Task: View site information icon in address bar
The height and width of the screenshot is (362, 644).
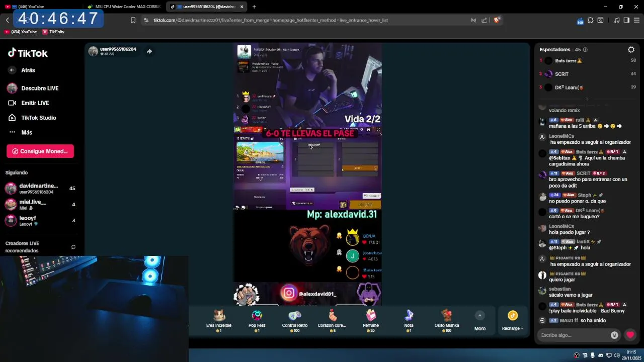Action: 146,20
